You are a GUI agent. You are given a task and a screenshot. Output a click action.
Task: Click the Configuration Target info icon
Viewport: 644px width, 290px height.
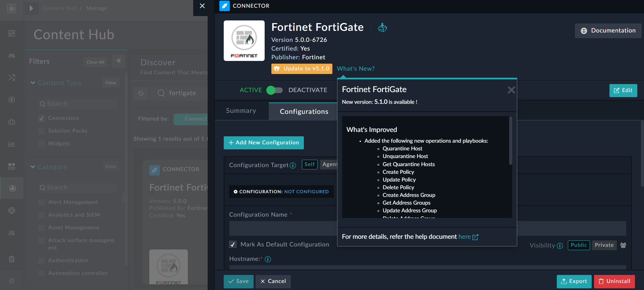(x=293, y=165)
